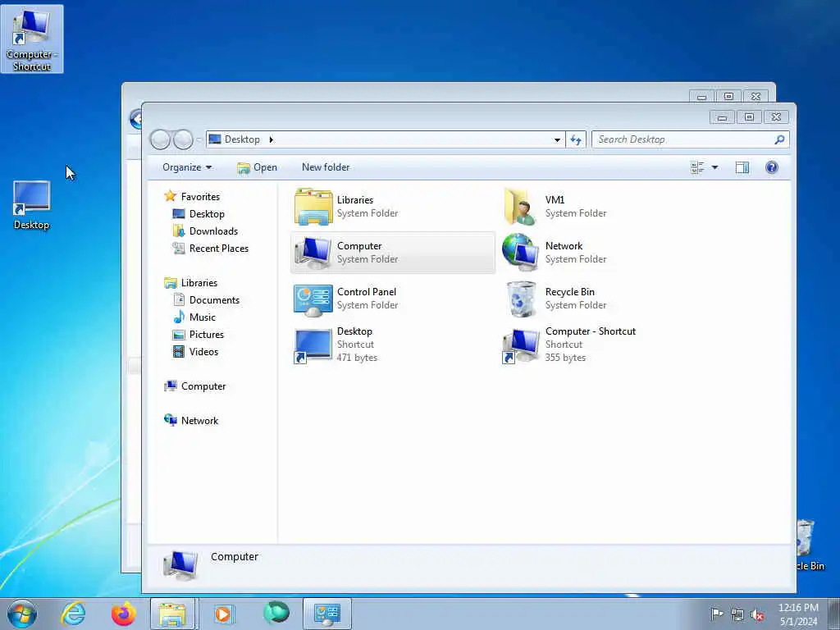
Task: Select the VM1 user folder icon
Action: tap(520, 207)
